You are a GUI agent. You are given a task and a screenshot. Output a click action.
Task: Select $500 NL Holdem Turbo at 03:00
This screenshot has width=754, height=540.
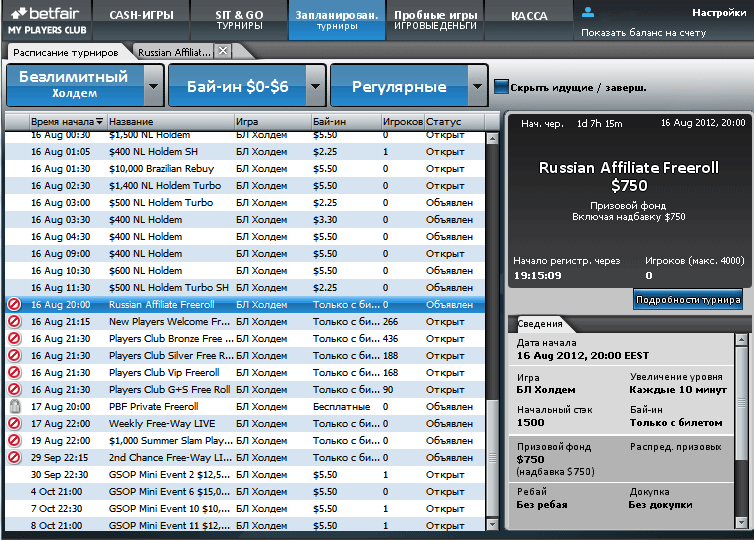tap(245, 202)
